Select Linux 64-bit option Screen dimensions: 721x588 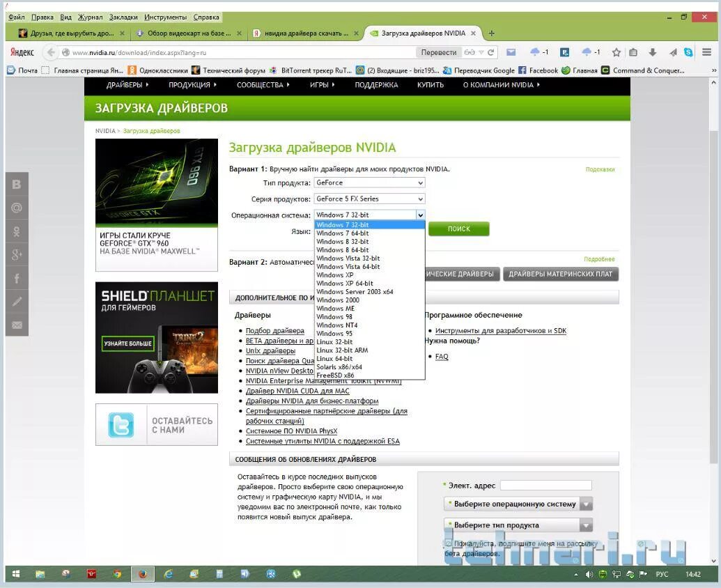369,359
